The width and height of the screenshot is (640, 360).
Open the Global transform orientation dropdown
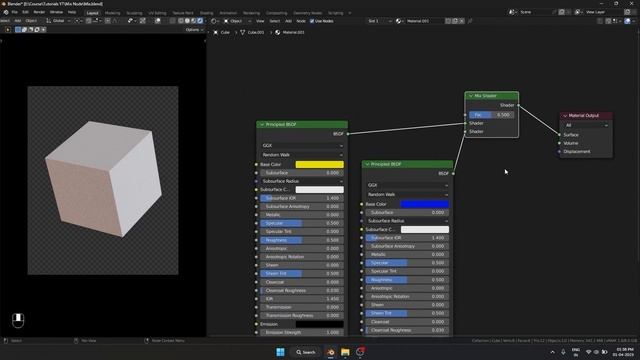tap(58, 21)
